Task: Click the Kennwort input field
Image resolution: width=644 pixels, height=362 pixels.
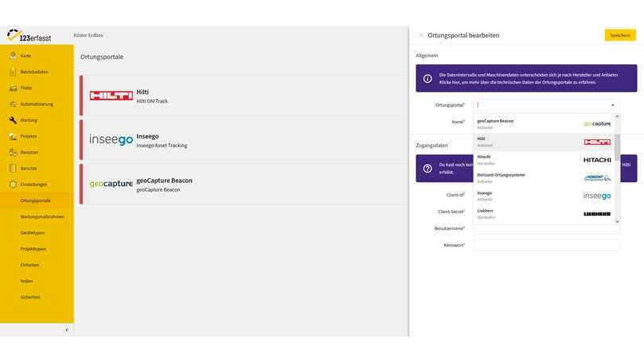Action: click(546, 245)
